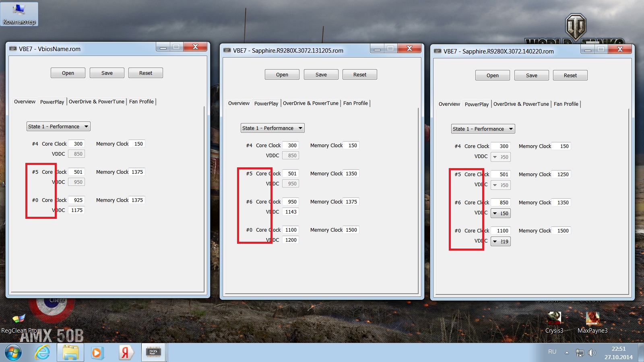Click Reset button in VbiosName.rom window
This screenshot has width=644, height=362.
(x=146, y=73)
